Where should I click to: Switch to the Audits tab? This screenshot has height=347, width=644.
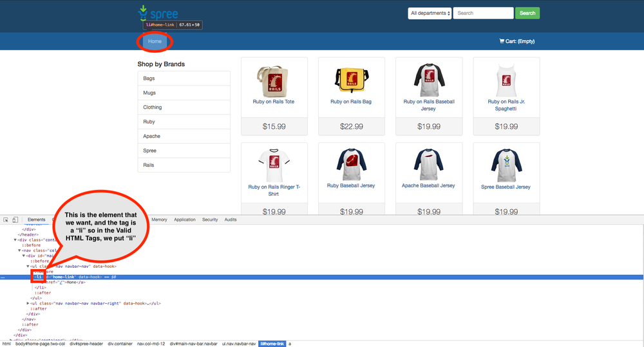point(231,220)
